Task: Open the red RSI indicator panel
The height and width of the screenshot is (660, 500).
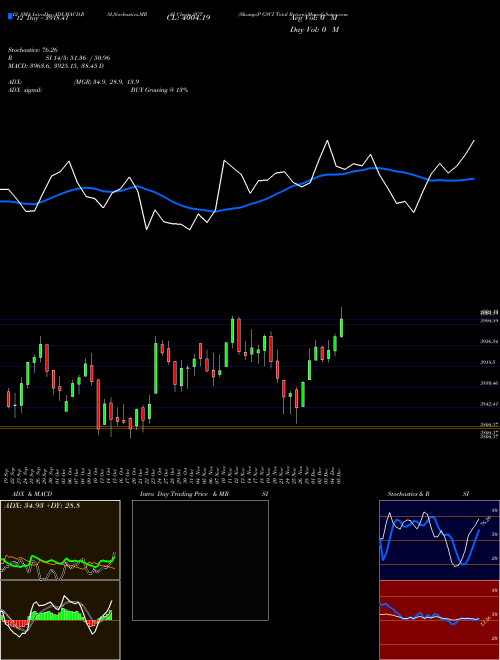Action: pyautogui.click(x=439, y=620)
